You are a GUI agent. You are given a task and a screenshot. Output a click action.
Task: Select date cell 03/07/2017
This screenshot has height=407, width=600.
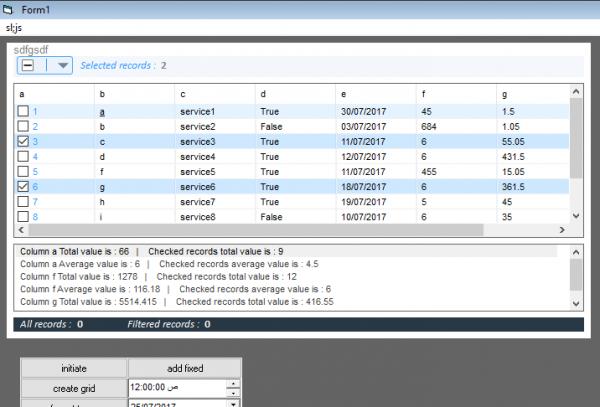point(363,127)
